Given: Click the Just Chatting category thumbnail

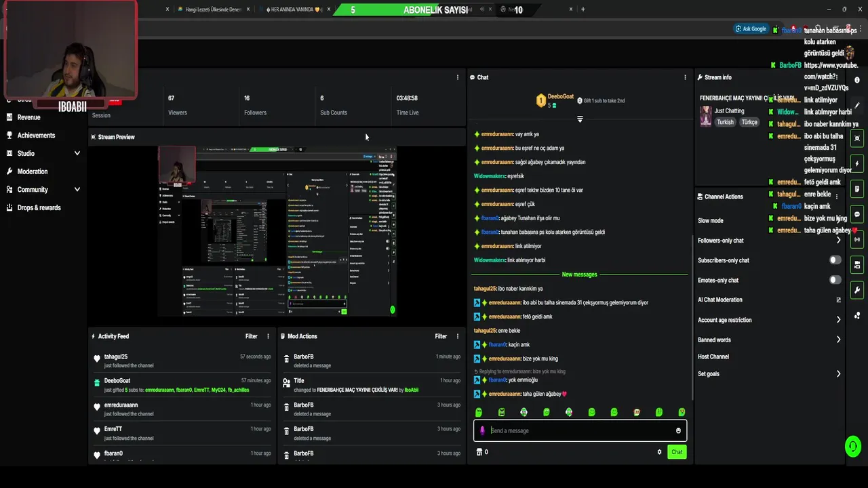Looking at the screenshot, I should click(x=706, y=116).
